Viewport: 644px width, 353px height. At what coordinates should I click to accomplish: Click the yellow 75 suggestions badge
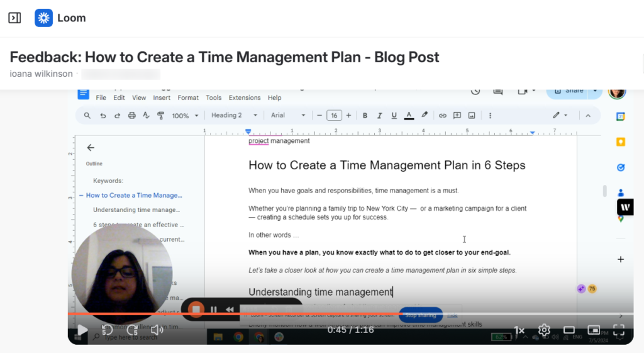[x=592, y=289]
